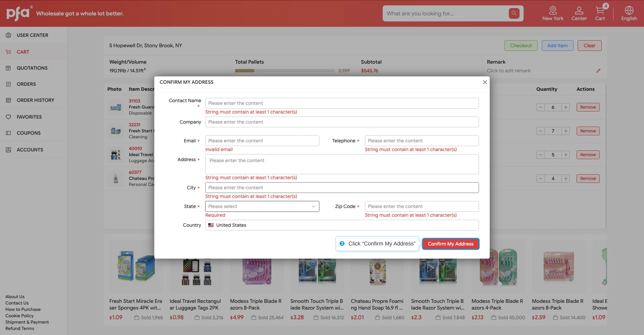Open Order History in sidebar
Viewport: 644px width, 335px height.
point(34,100)
